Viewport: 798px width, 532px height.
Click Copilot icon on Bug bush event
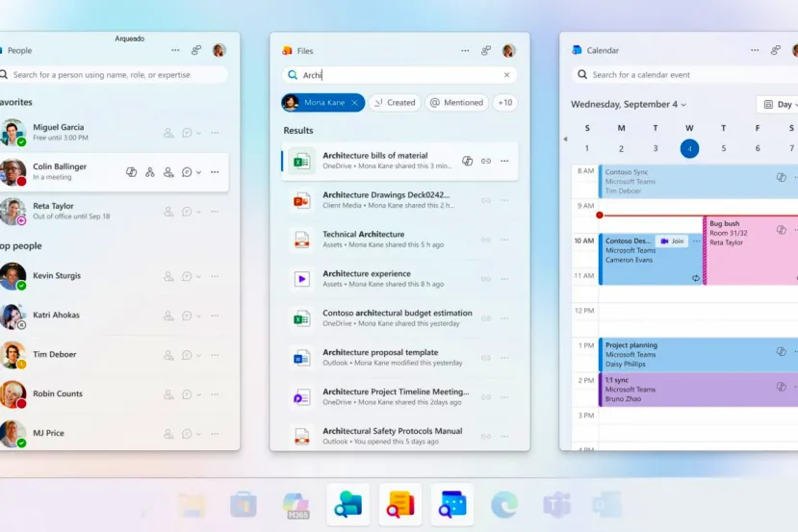[x=782, y=230]
